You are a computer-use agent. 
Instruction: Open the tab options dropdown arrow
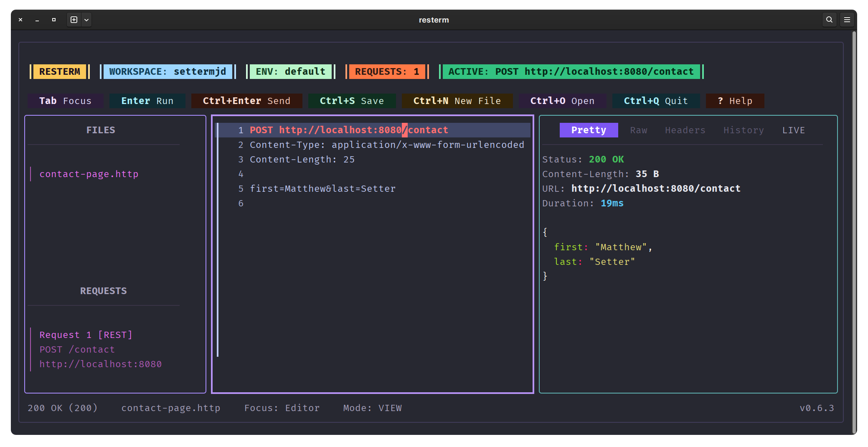(x=86, y=20)
